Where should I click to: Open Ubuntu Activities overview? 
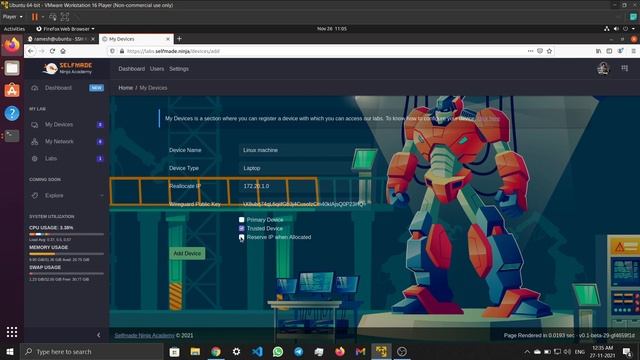(x=14, y=29)
